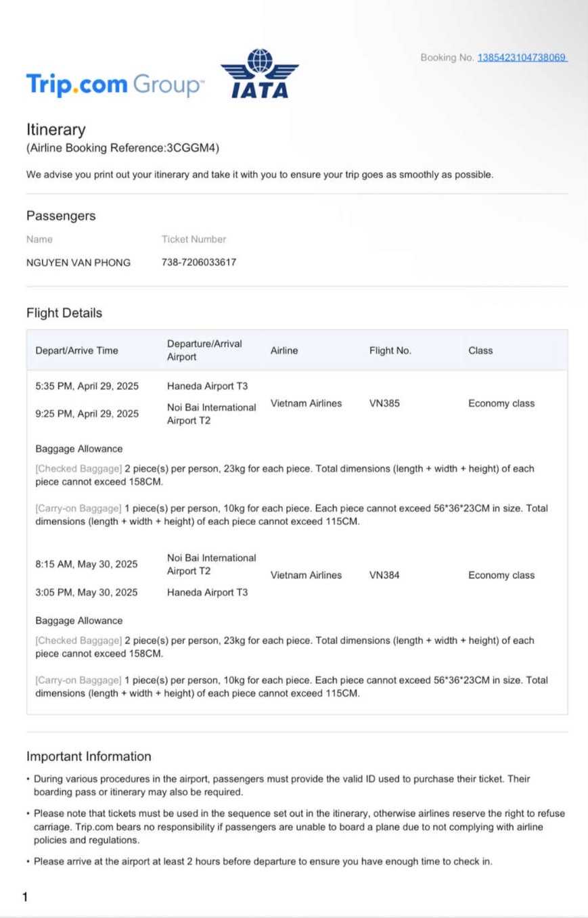The height and width of the screenshot is (918, 588).
Task: Select flight number VN384
Action: [384, 575]
